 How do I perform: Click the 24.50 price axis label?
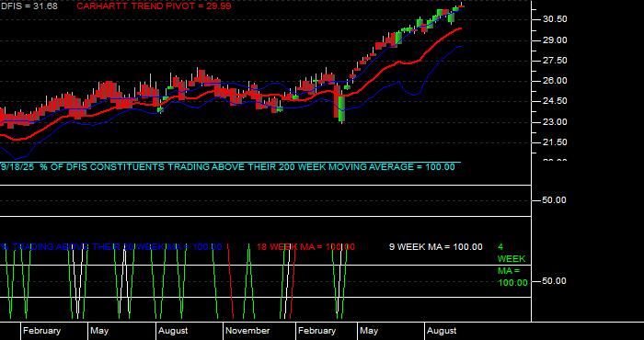(555, 101)
